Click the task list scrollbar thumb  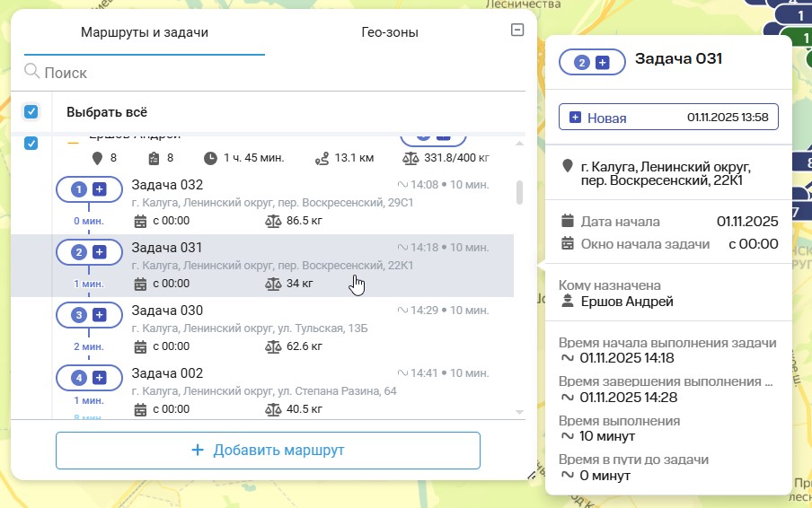(519, 192)
